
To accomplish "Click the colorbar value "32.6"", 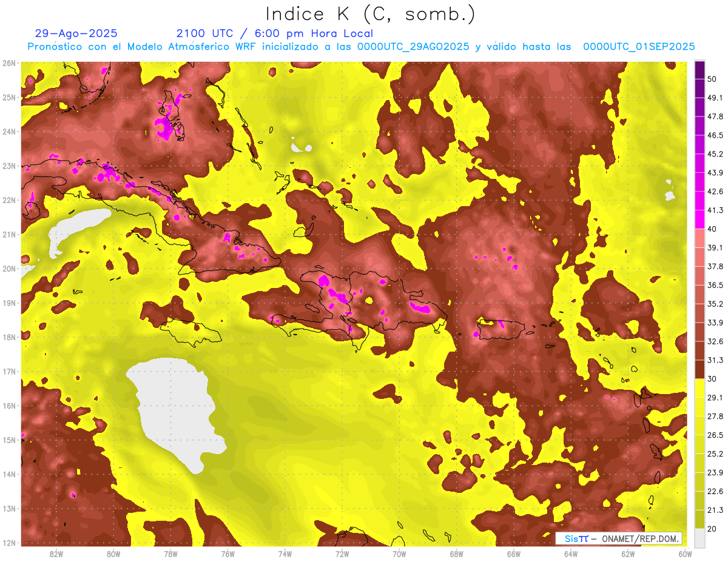I will point(715,341).
